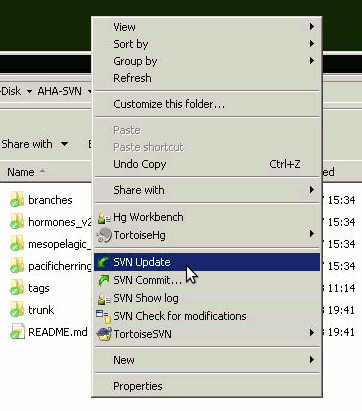Run SVN Update on the folder

point(207,262)
